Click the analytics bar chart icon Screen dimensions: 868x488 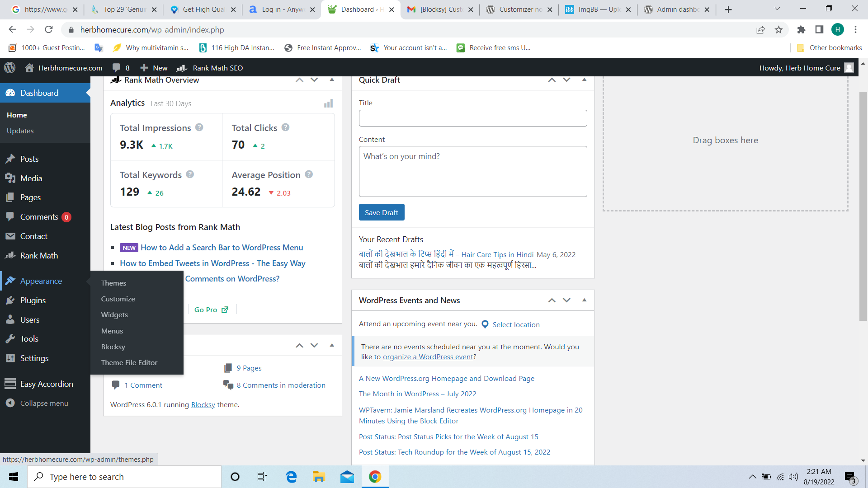328,103
